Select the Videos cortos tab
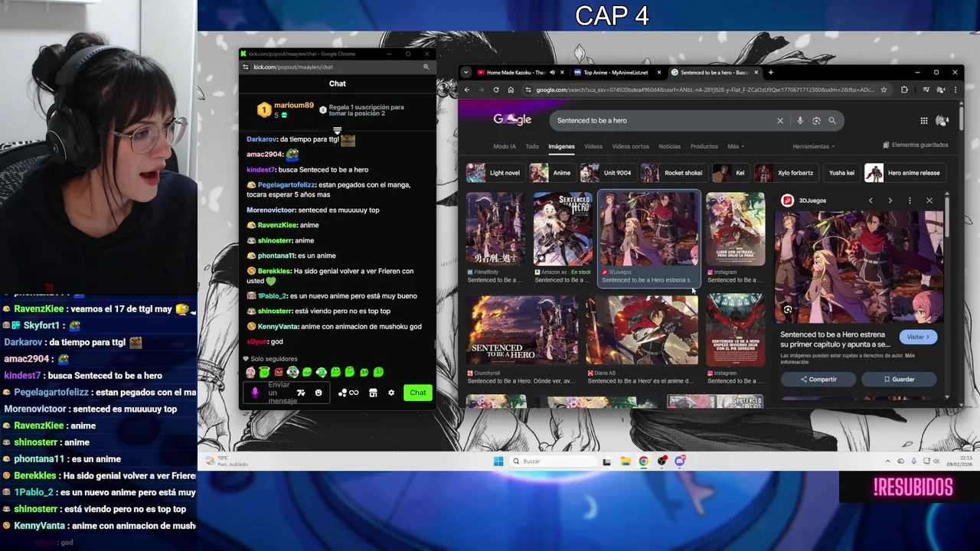980x551 pixels. point(630,146)
